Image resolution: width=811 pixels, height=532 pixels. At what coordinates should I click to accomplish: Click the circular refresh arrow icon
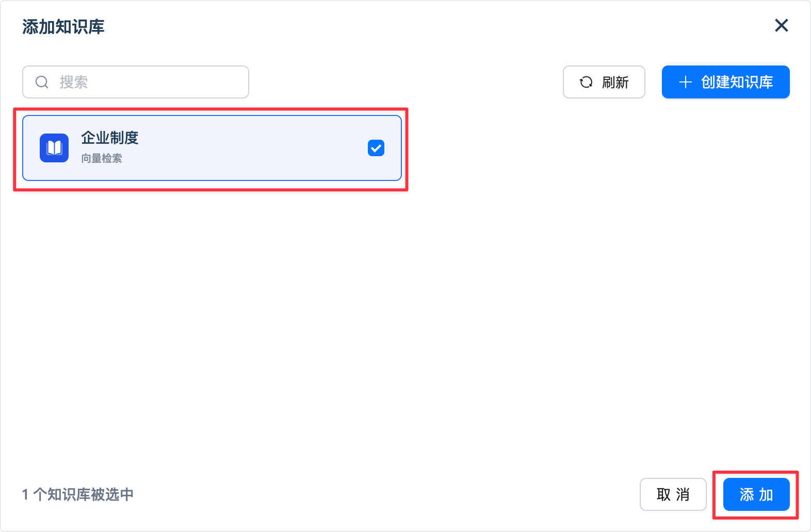586,82
